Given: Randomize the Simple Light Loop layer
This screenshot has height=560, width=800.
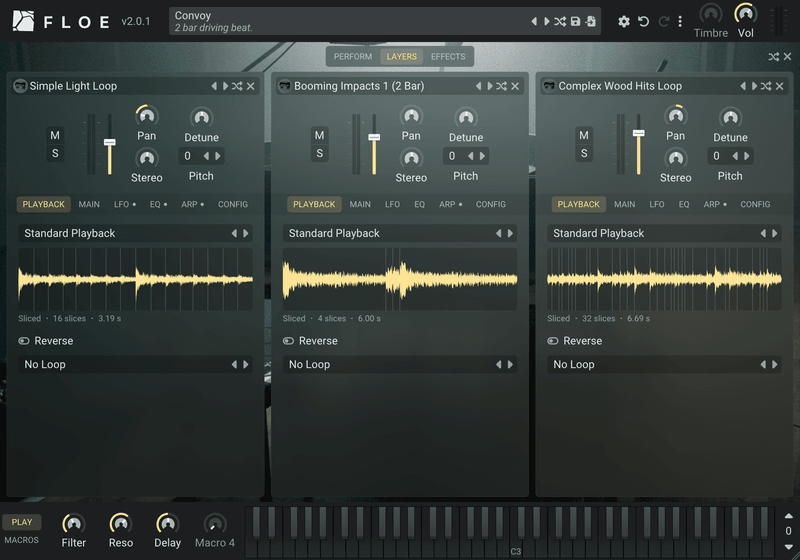Looking at the screenshot, I should click(237, 86).
